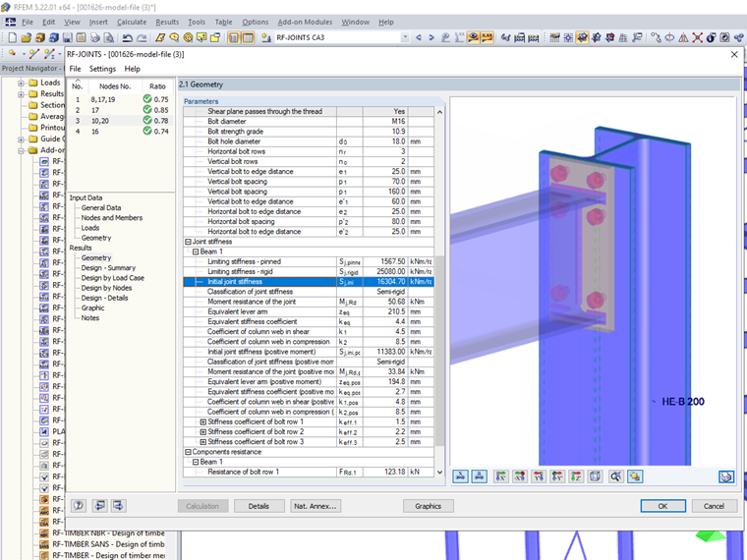
Task: Close the RF-JOINTS dialog
Action: [x=734, y=54]
